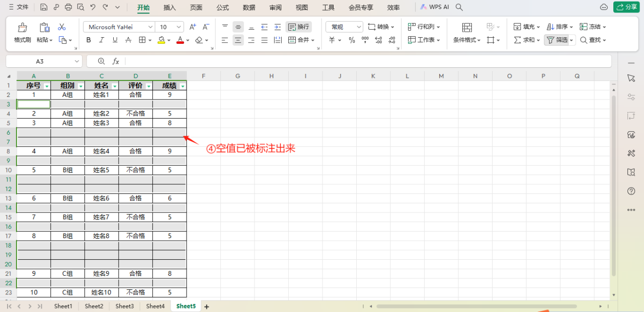Screen dimensions: 644x312
Task: Toggle Italic formatting
Action: point(102,40)
